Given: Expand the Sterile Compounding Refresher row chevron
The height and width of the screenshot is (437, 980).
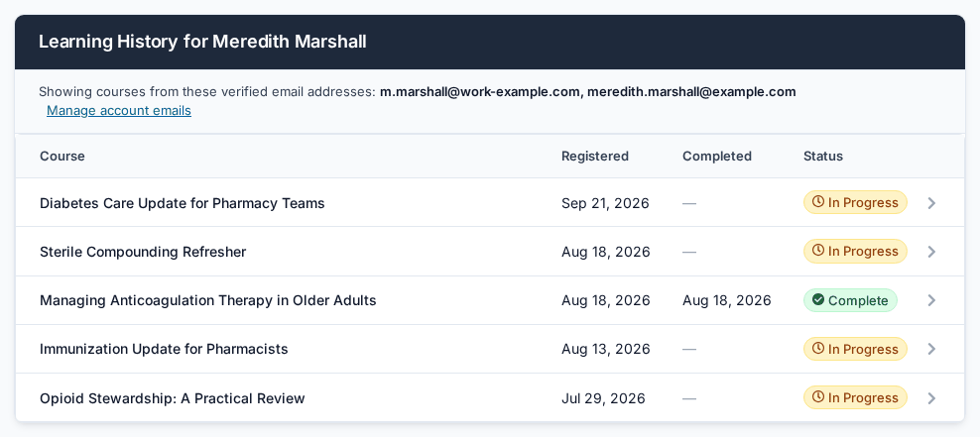Looking at the screenshot, I should 931,252.
